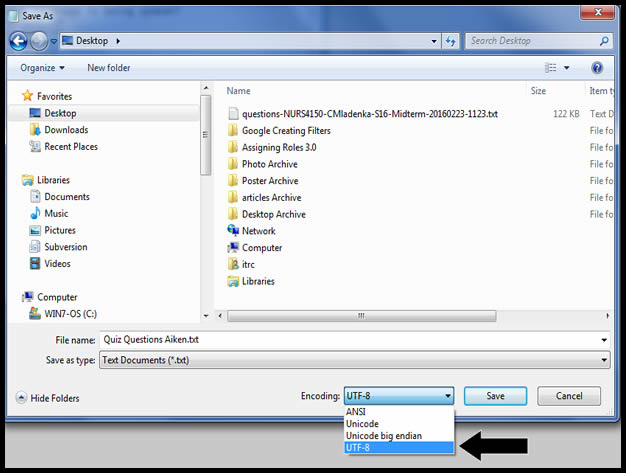The image size is (626, 473).
Task: Click the Forward navigation arrow button
Action: click(x=39, y=41)
